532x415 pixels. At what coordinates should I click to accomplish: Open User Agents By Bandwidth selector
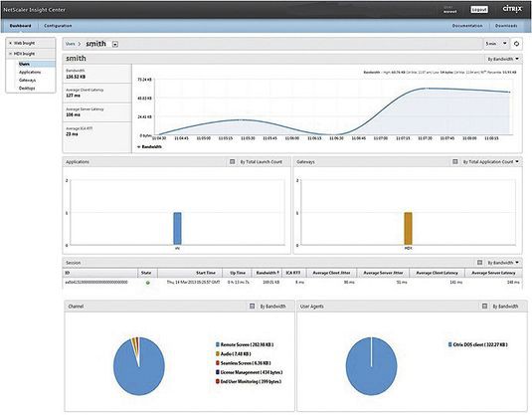point(505,307)
